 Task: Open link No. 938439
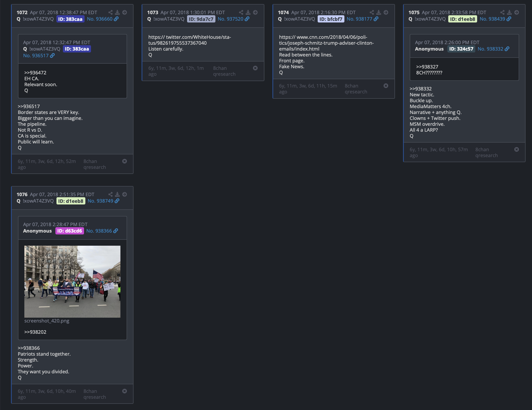pyautogui.click(x=495, y=19)
